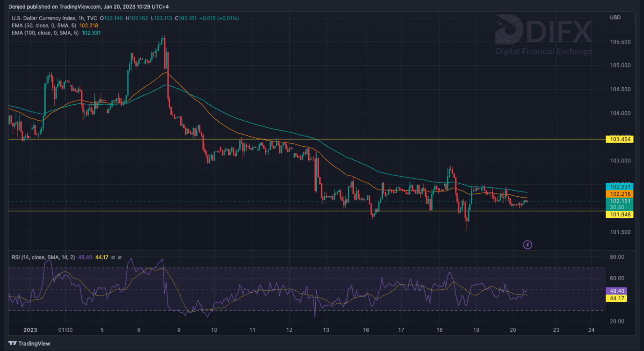Screen dimensions: 644x351
Task: Click the yellow 44.17 RSI tag
Action: pyautogui.click(x=616, y=298)
